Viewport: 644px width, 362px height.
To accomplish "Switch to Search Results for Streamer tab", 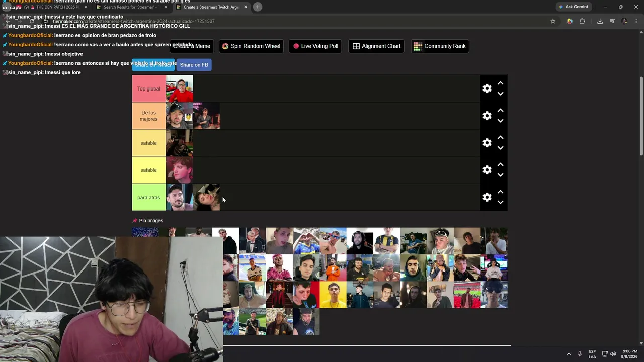I will pyautogui.click(x=132, y=7).
